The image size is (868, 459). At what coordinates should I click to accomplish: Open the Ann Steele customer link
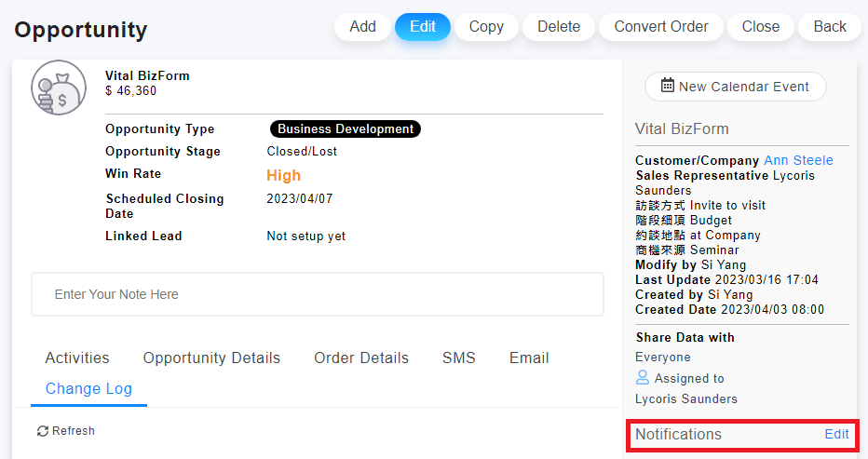[798, 160]
